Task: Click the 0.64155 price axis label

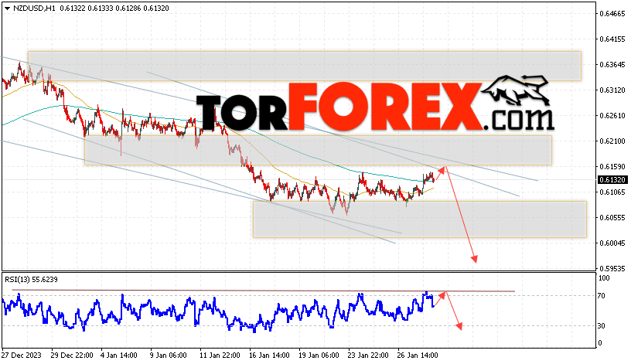Action: (x=612, y=39)
